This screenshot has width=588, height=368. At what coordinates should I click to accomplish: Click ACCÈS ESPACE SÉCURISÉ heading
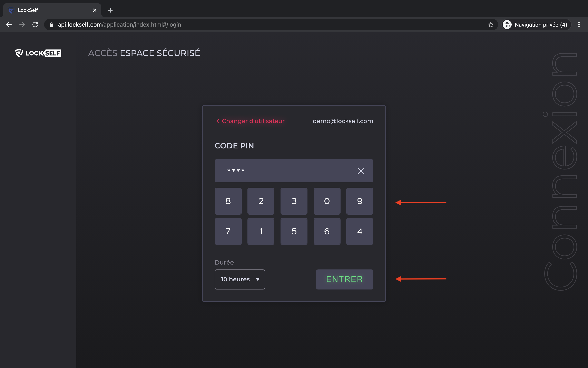tap(144, 53)
